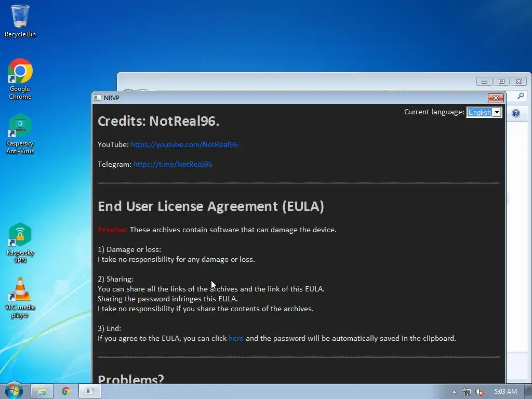Switch to Chrome in the taskbar

click(x=66, y=392)
